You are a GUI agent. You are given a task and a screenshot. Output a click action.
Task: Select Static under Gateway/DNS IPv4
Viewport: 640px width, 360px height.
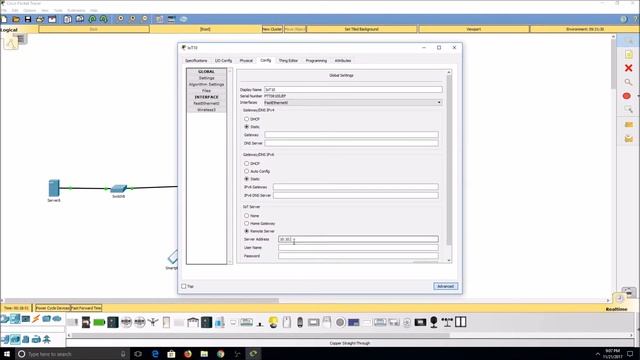pos(247,127)
